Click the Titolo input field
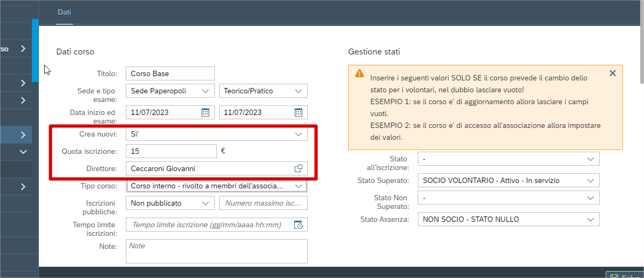Screen dimensions: 644x278 tap(170, 73)
